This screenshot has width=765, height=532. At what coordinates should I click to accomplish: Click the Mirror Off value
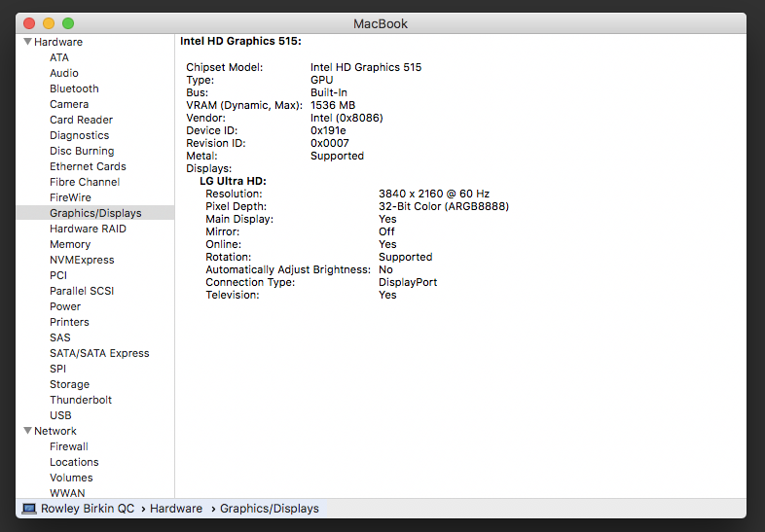[386, 231]
